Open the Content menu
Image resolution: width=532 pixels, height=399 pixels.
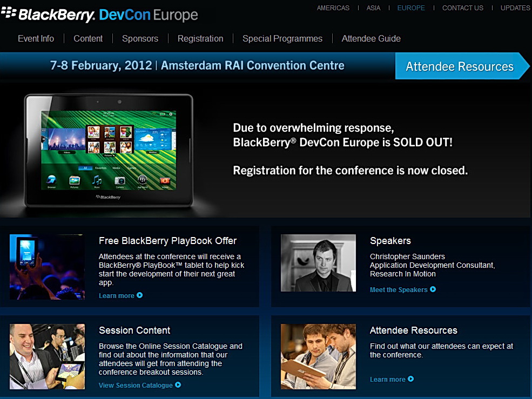coord(88,39)
